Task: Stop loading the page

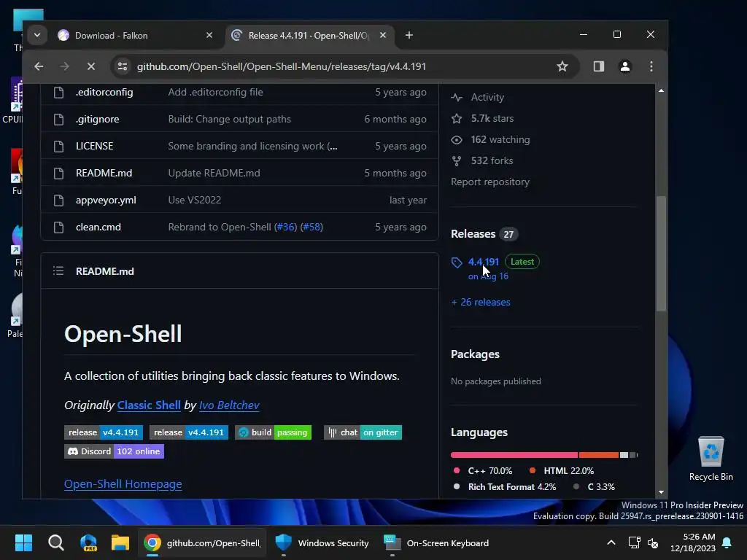Action: tap(91, 66)
